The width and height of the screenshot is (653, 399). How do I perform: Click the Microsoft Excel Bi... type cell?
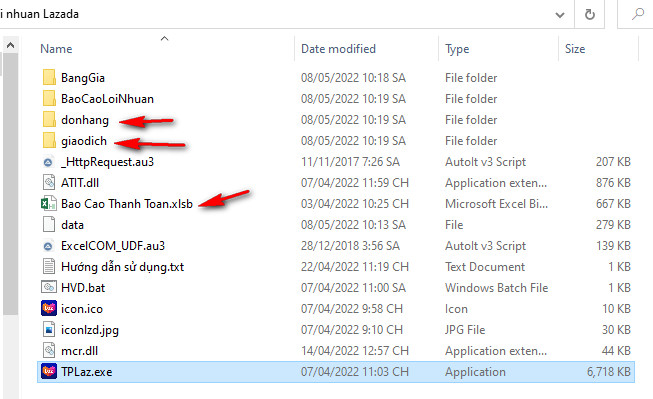point(496,204)
